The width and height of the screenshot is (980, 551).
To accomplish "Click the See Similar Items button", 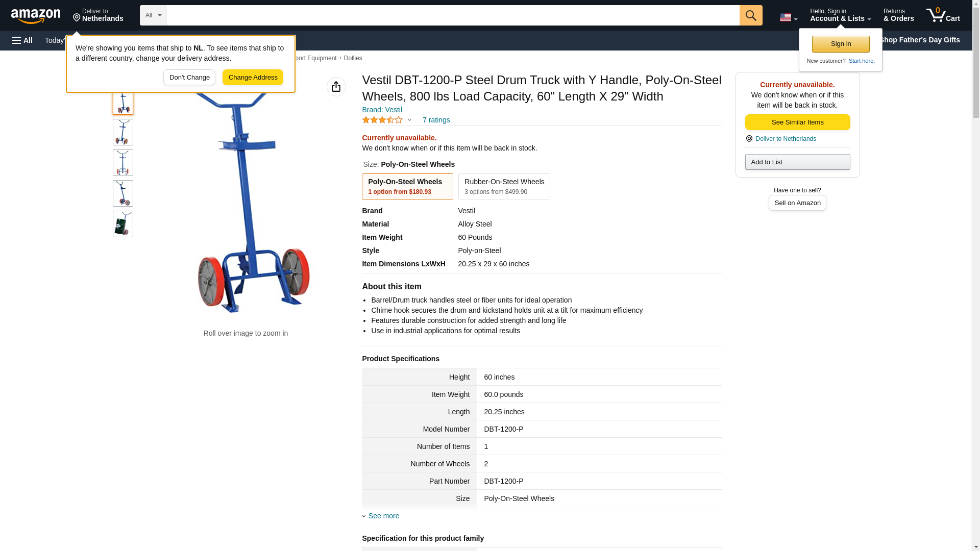I will 797,122.
